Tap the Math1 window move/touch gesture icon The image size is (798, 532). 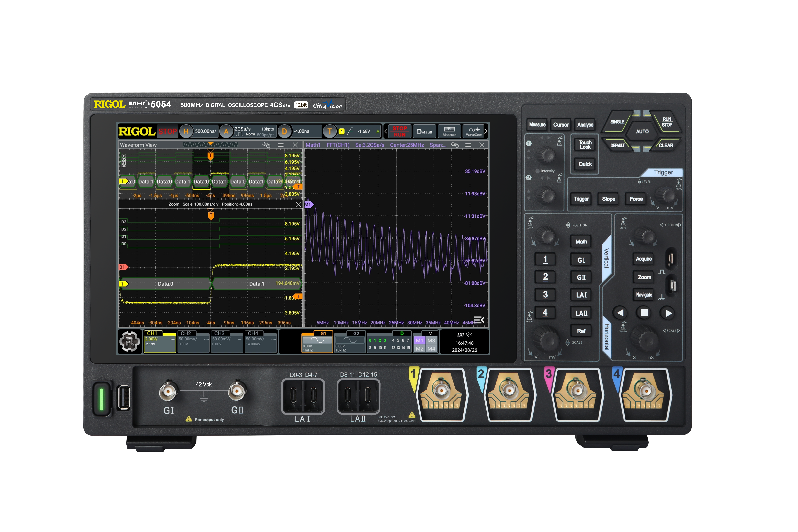pyautogui.click(x=455, y=145)
